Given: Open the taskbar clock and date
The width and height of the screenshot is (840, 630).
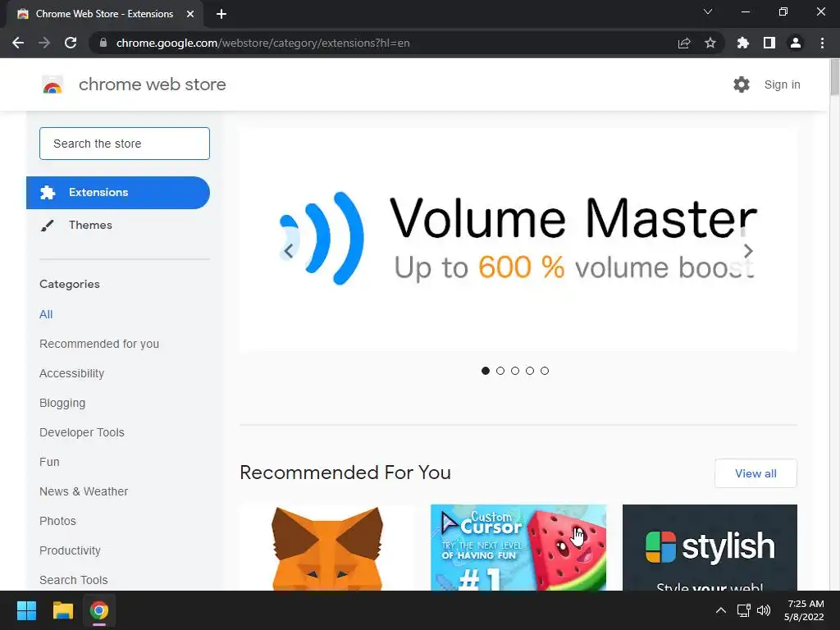Looking at the screenshot, I should pos(805,610).
